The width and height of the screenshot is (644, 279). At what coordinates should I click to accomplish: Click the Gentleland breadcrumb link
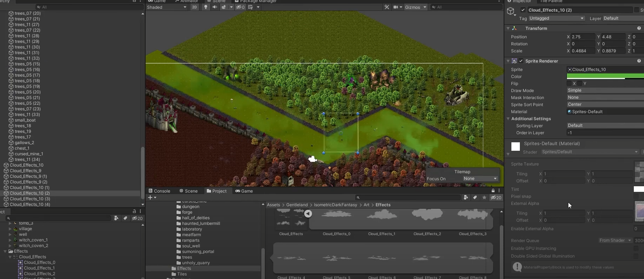coord(297,205)
